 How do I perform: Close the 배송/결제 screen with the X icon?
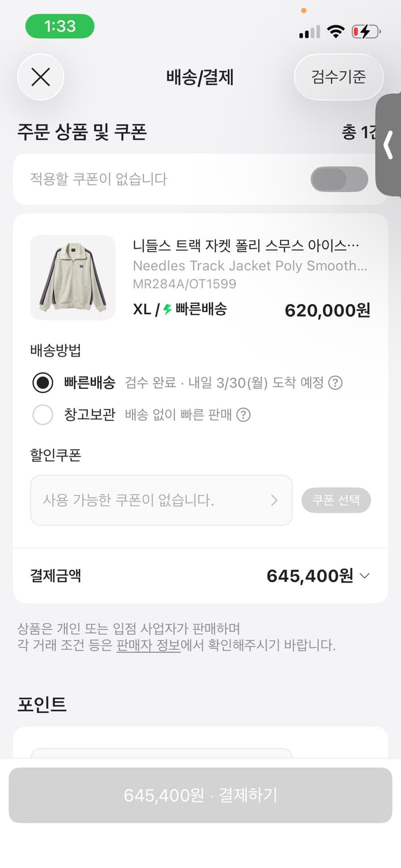[x=40, y=77]
